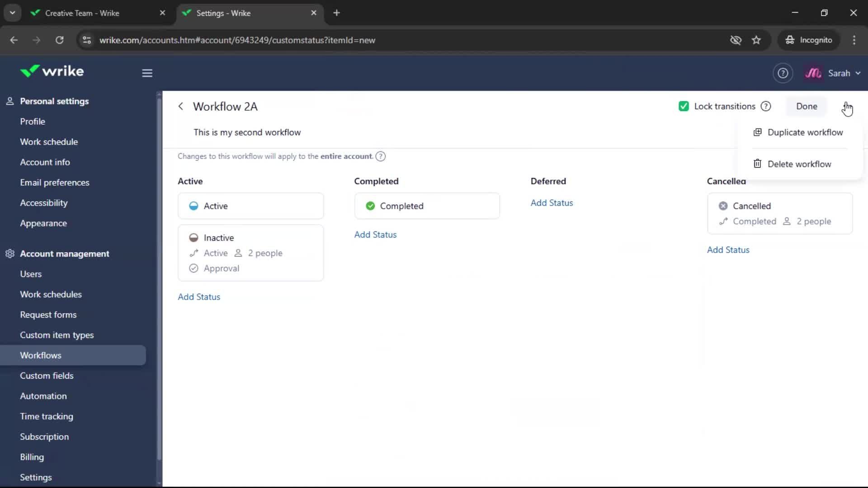Image resolution: width=868 pixels, height=488 pixels.
Task: Open Custom fields page
Action: (47, 375)
